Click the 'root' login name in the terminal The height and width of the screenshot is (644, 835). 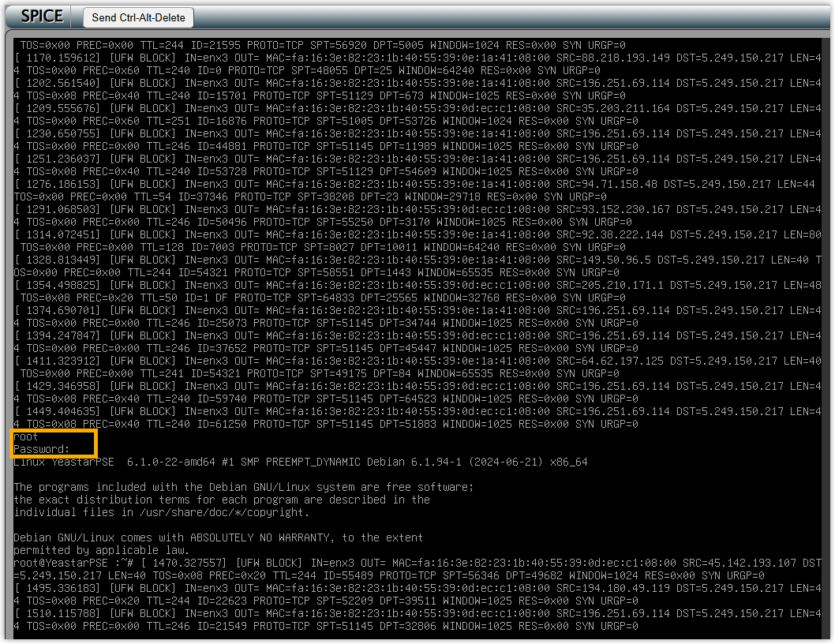point(26,436)
